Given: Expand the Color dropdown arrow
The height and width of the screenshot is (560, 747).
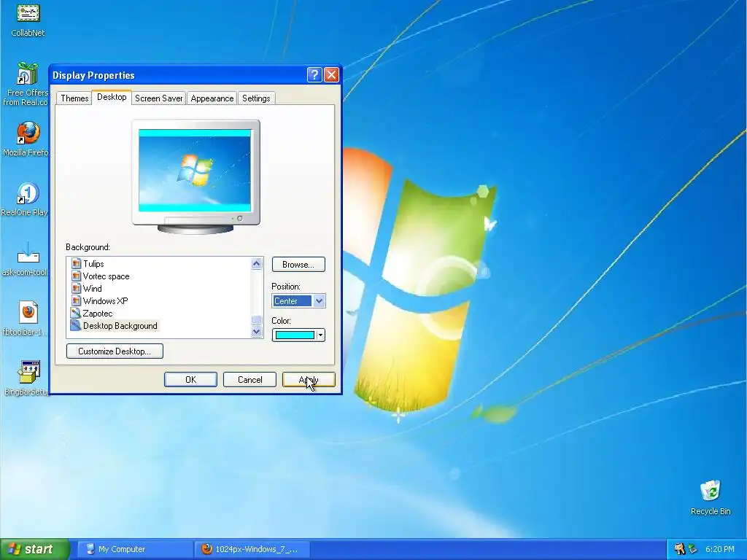Looking at the screenshot, I should [x=321, y=335].
